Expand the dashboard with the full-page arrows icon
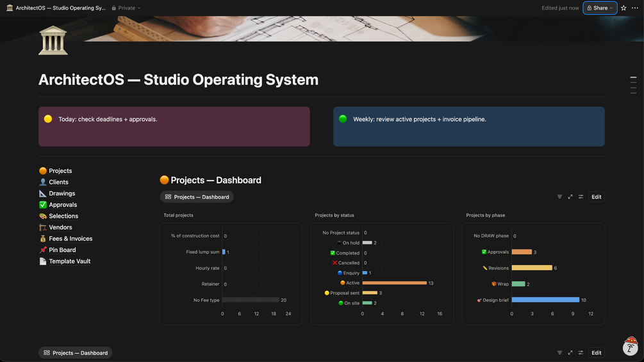 570,197
